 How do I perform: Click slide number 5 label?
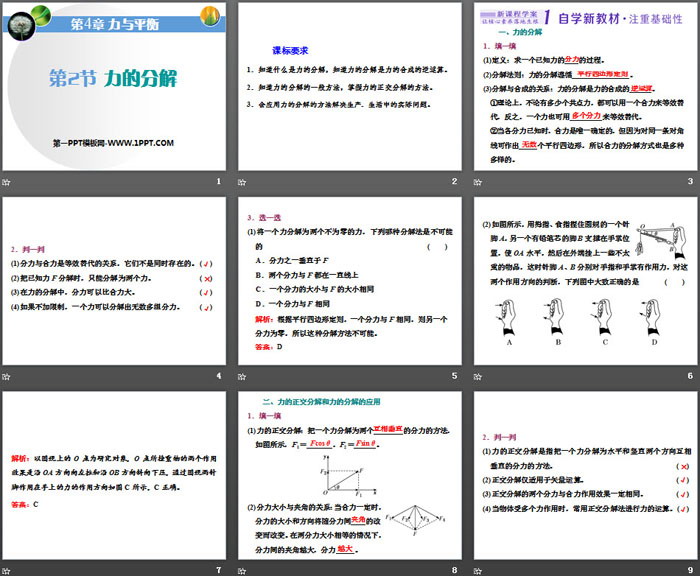coord(454,376)
